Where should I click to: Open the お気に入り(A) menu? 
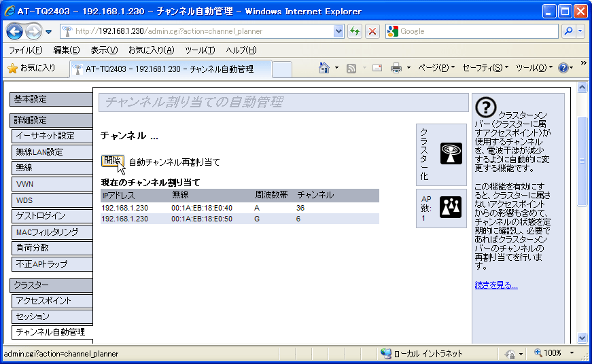152,50
